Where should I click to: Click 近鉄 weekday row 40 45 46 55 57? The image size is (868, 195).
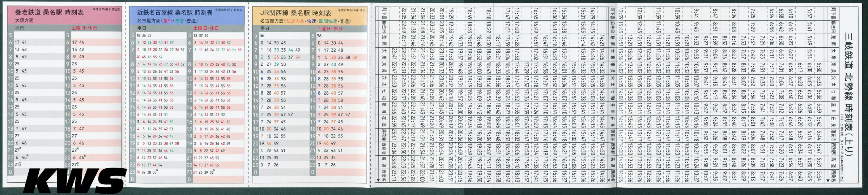tap(149, 57)
